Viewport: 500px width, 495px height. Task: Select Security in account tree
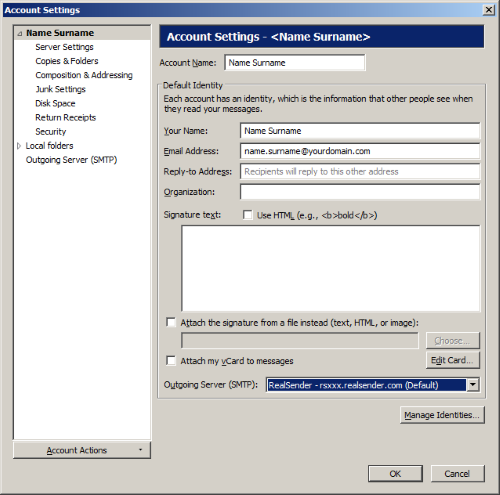pos(51,131)
